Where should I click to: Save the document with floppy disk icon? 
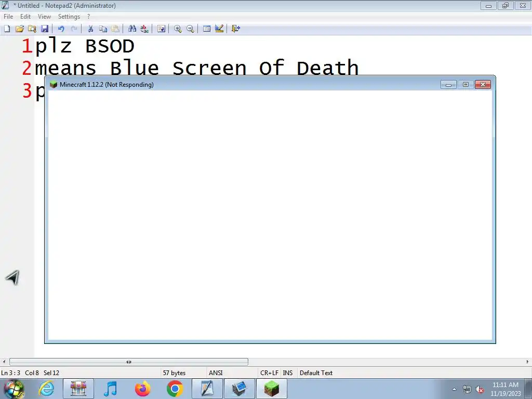pos(45,29)
